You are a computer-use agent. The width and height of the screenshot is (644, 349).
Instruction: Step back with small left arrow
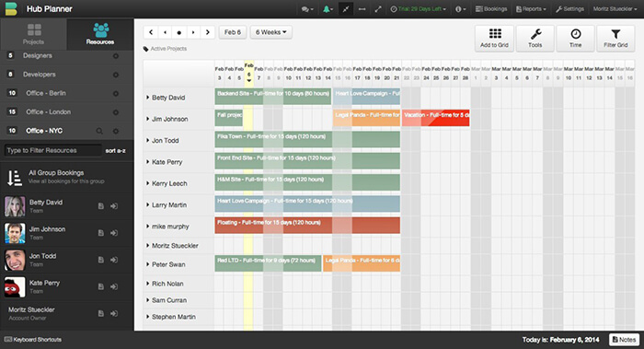pos(165,32)
